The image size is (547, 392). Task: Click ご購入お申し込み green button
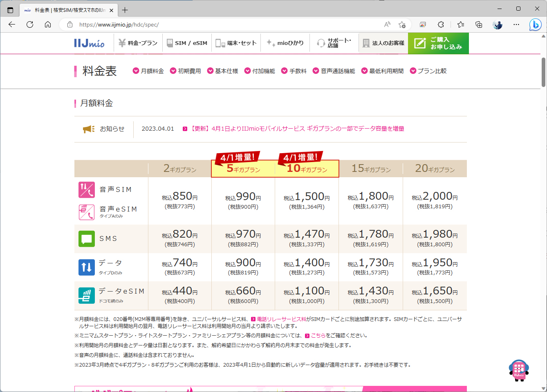click(x=438, y=43)
